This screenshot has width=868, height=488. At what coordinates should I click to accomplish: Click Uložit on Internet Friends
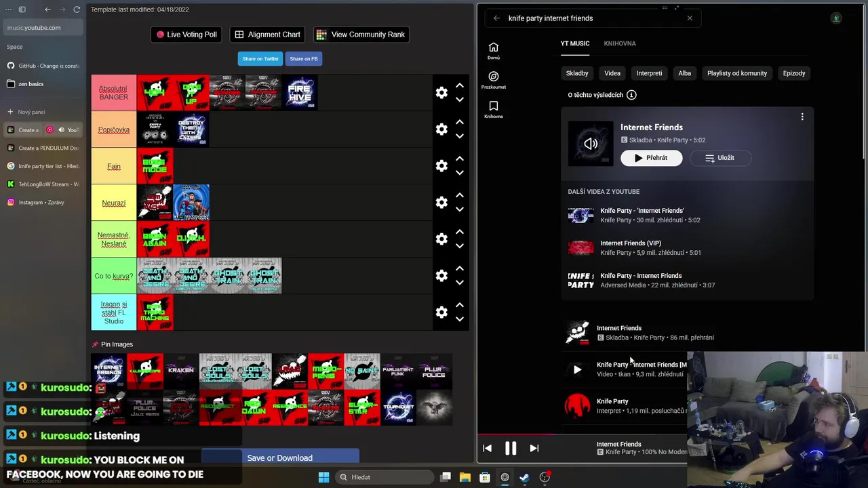click(720, 158)
